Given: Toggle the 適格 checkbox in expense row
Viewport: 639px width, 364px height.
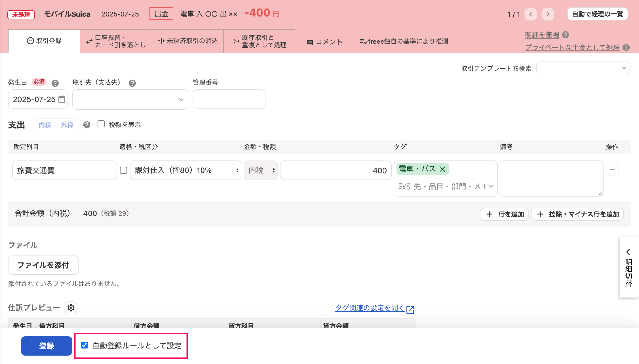Looking at the screenshot, I should point(124,170).
